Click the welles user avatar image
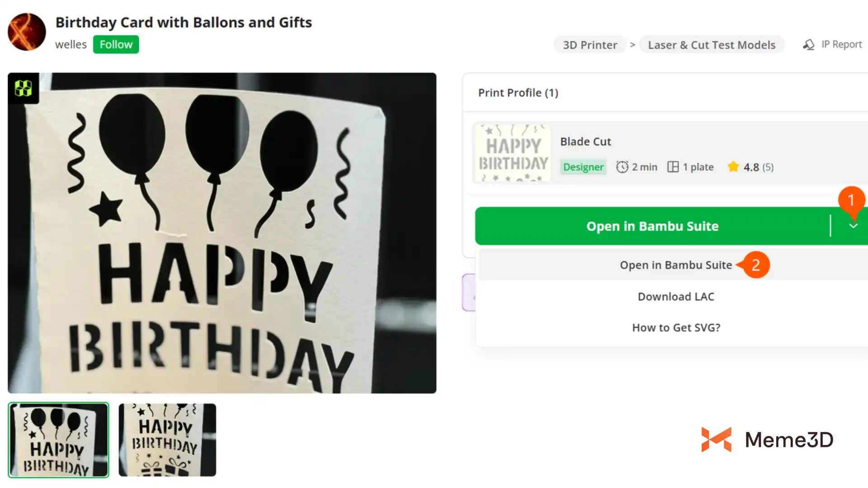Image resolution: width=868 pixels, height=488 pixels. pyautogui.click(x=27, y=32)
